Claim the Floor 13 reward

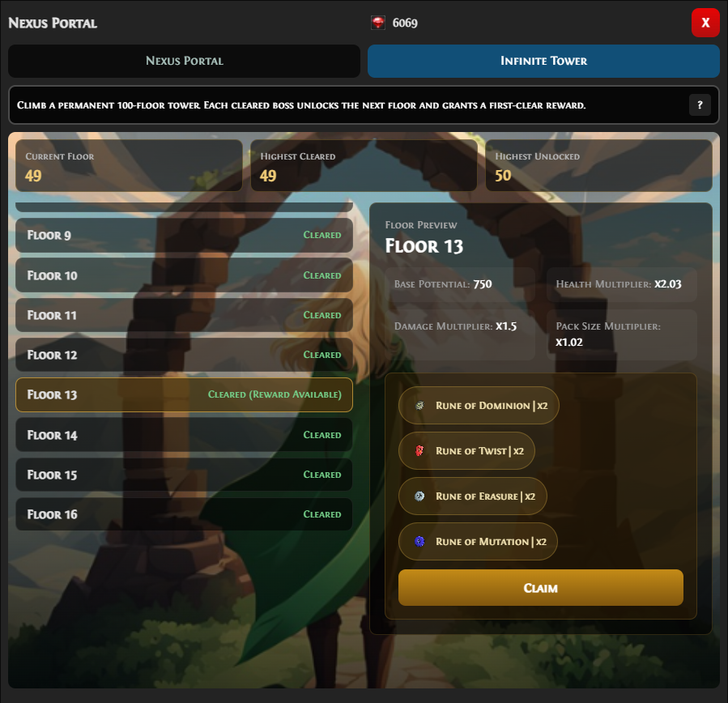tap(540, 587)
